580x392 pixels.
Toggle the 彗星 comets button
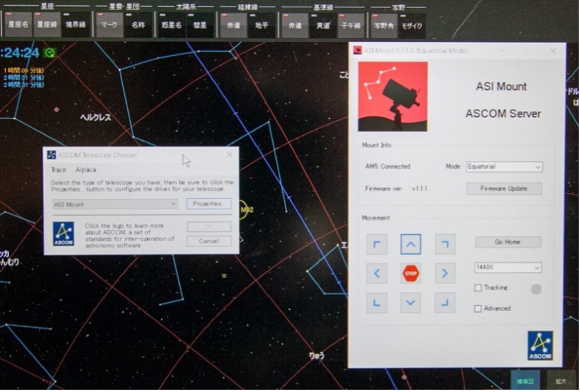click(200, 25)
